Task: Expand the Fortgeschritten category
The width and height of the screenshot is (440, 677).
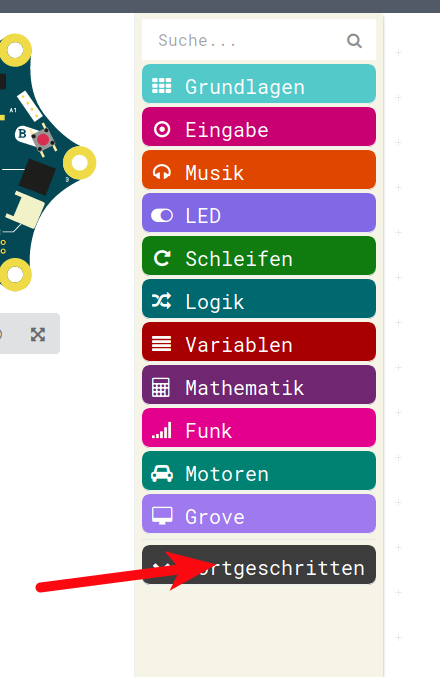Action: click(259, 565)
